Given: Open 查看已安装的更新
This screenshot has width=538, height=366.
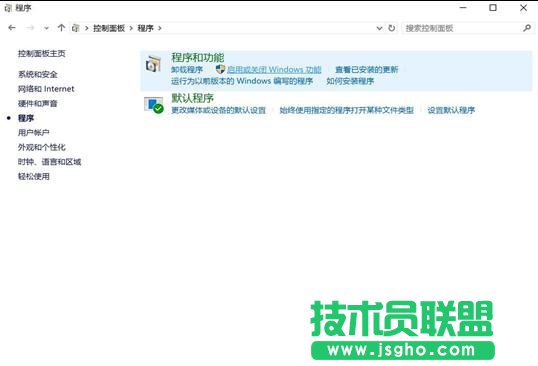Looking at the screenshot, I should (x=366, y=70).
